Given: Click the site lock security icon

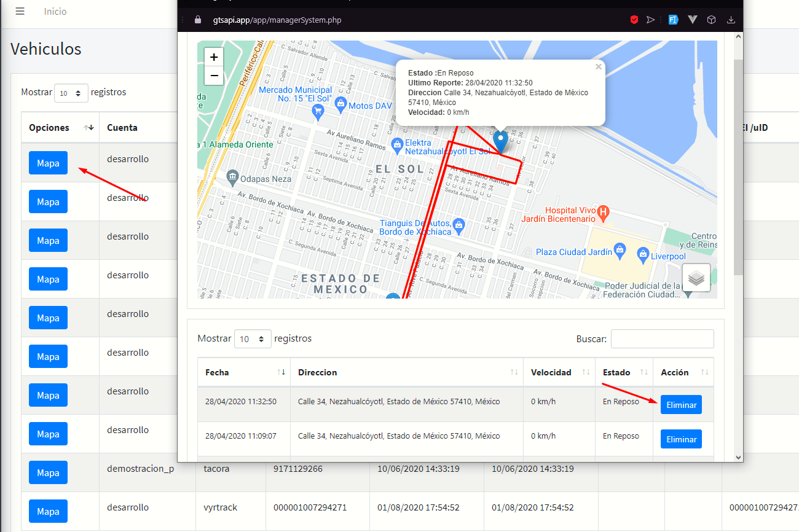Looking at the screenshot, I should coord(197,20).
